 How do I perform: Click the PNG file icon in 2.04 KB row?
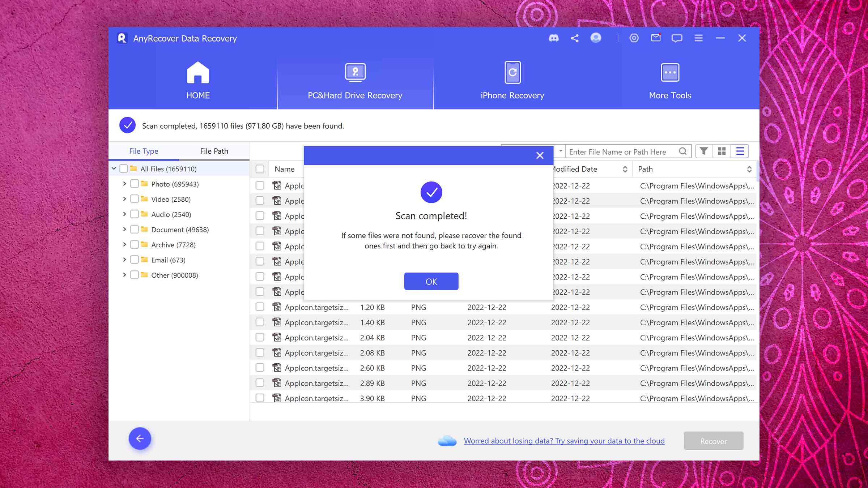pyautogui.click(x=277, y=337)
